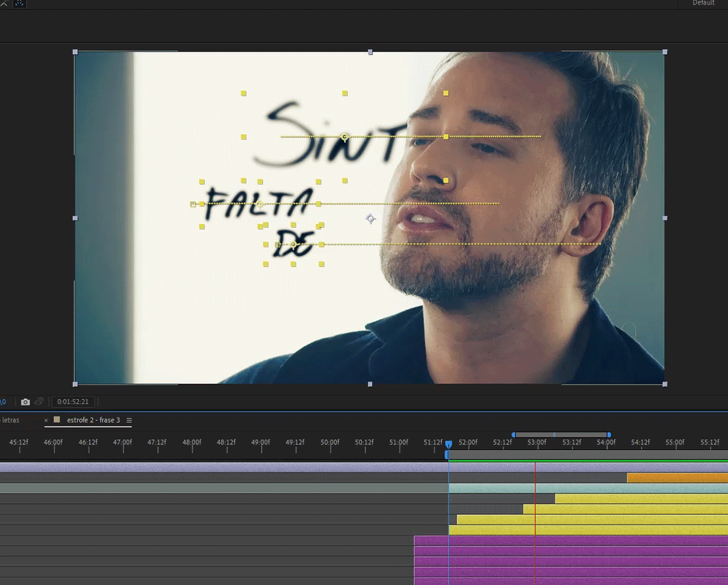Click the Show Snapshot icon beside the camera

point(39,401)
